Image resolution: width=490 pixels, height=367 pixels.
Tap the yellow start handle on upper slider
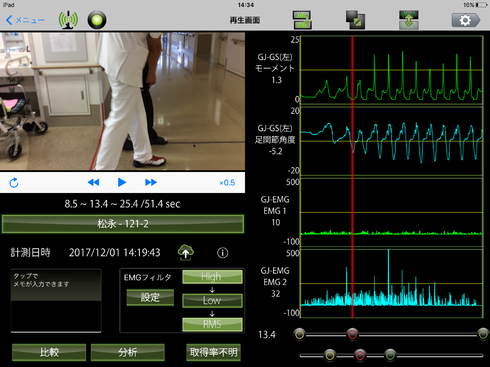[299, 334]
